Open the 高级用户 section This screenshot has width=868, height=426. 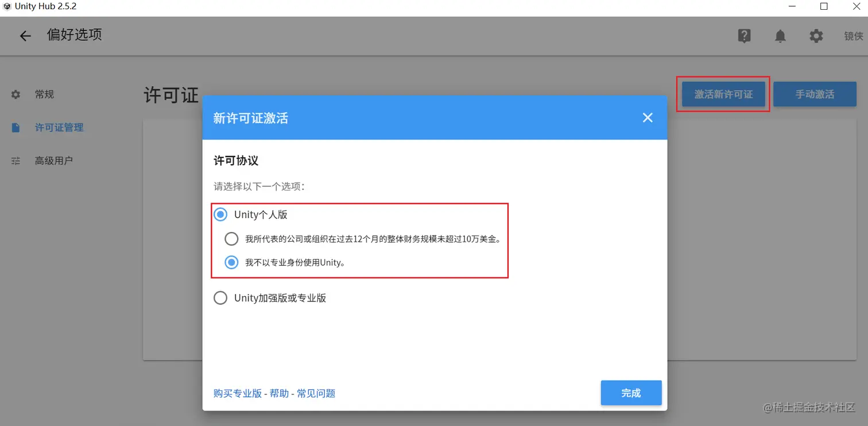pos(54,161)
